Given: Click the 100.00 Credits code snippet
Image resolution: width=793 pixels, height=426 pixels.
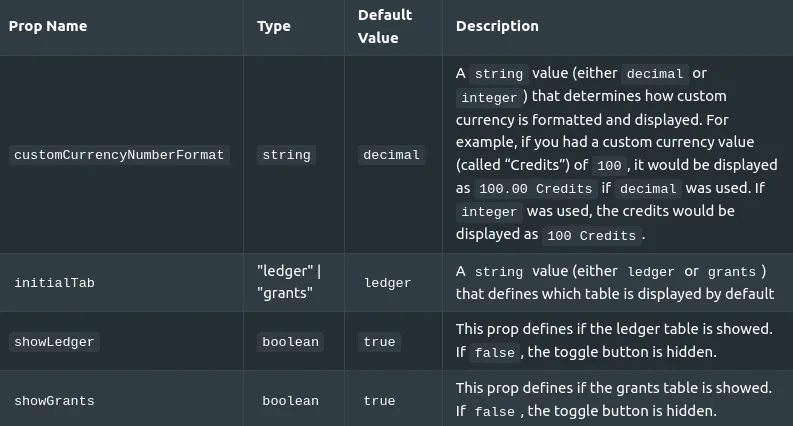Looking at the screenshot, I should (x=536, y=189).
